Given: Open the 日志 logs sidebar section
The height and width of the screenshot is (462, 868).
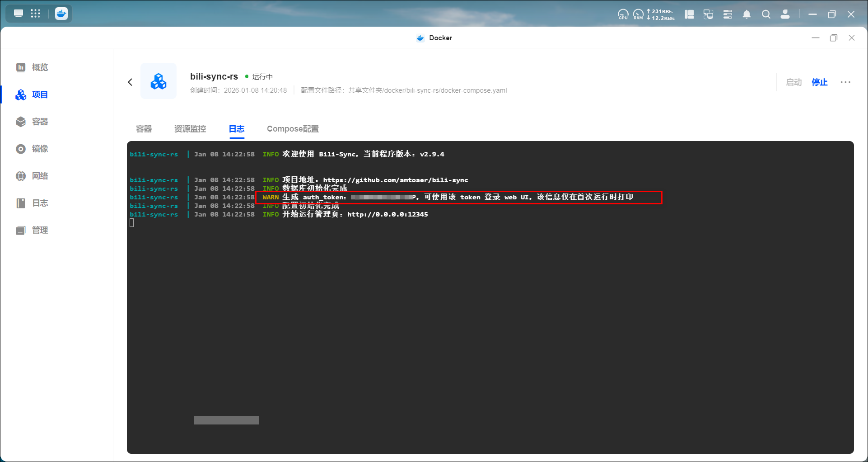Looking at the screenshot, I should (32, 203).
